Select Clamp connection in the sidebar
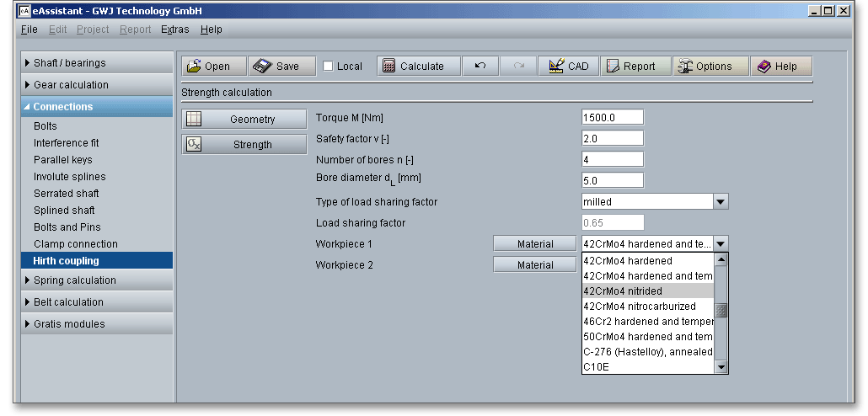 pyautogui.click(x=76, y=244)
